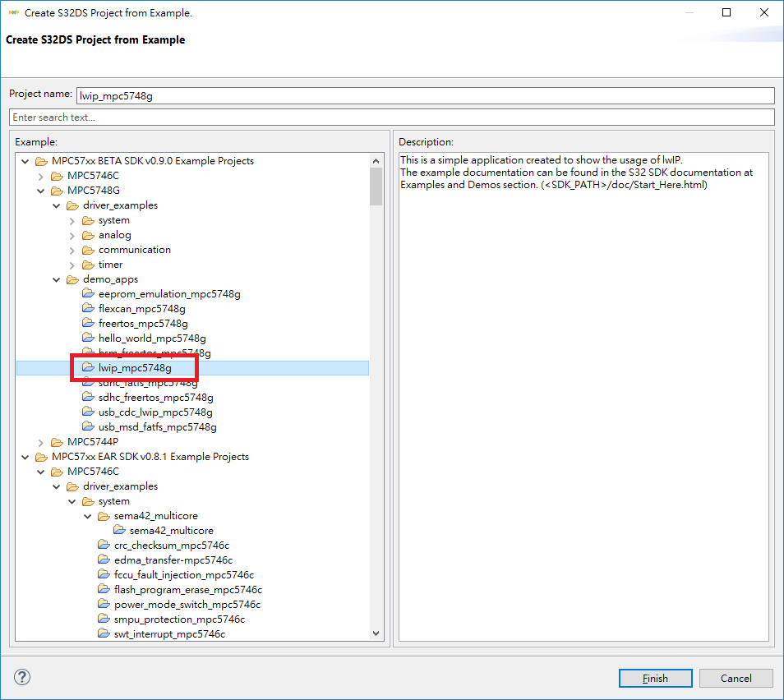Select usb_cdc_lwip_mpc5748g project icon

click(89, 412)
